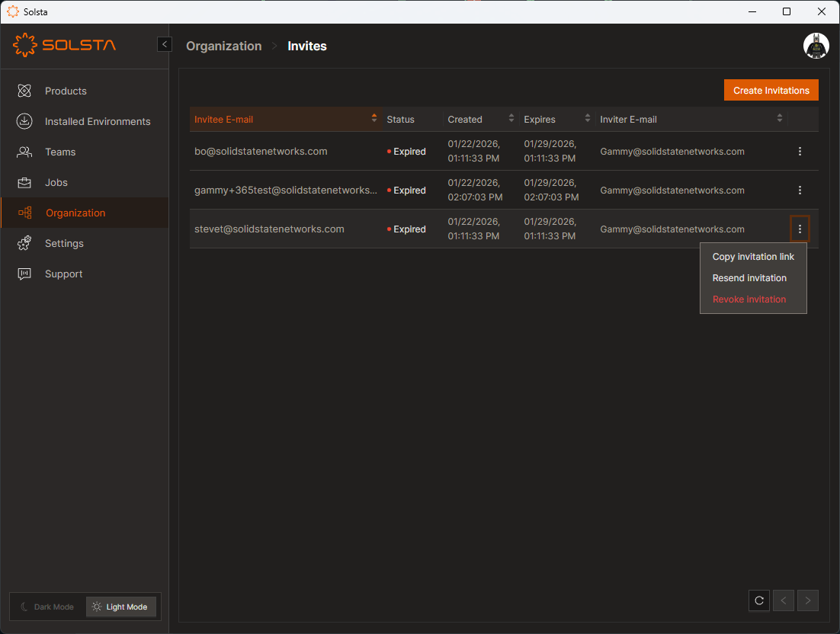Click the Jobs briefcase icon
Viewport: 840px width, 634px height.
[x=24, y=183]
